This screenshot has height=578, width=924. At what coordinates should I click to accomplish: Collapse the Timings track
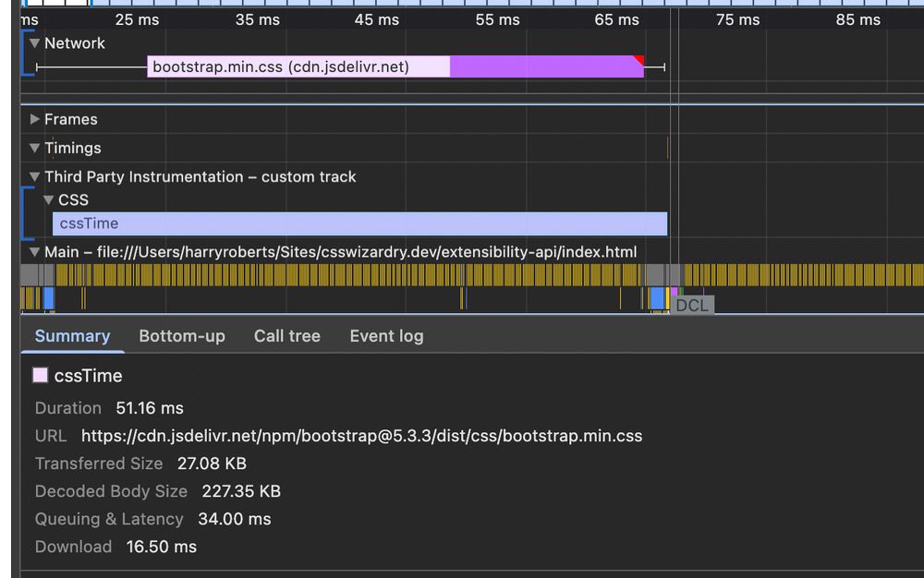coord(34,148)
